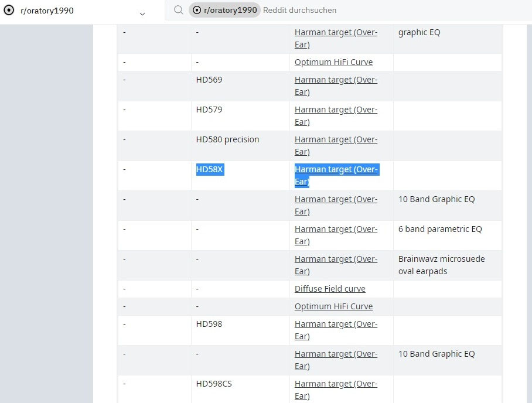Open highlighted Harman target link for HD58X
Screen dimensions: 532x403
[336, 175]
